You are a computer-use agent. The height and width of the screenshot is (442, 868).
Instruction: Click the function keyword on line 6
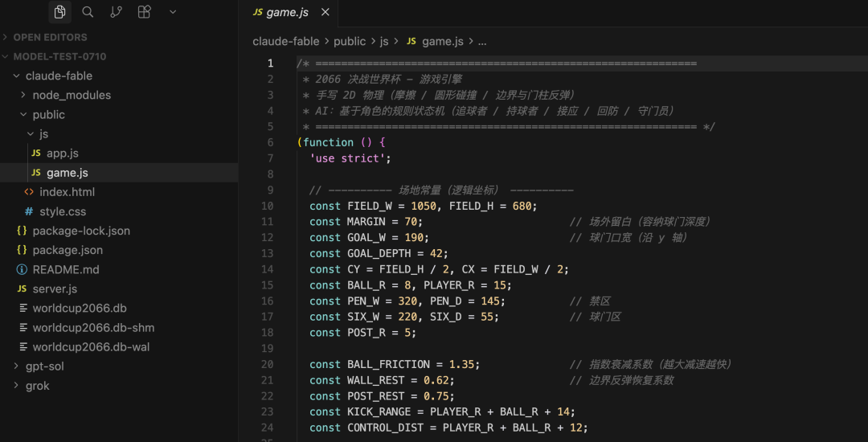click(328, 142)
